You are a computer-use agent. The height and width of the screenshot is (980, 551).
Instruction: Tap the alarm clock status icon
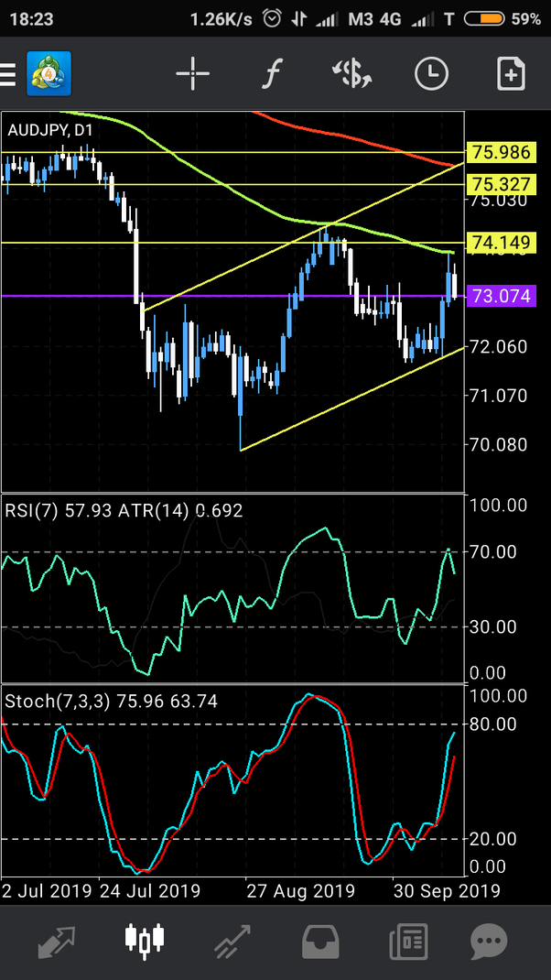pos(272,18)
